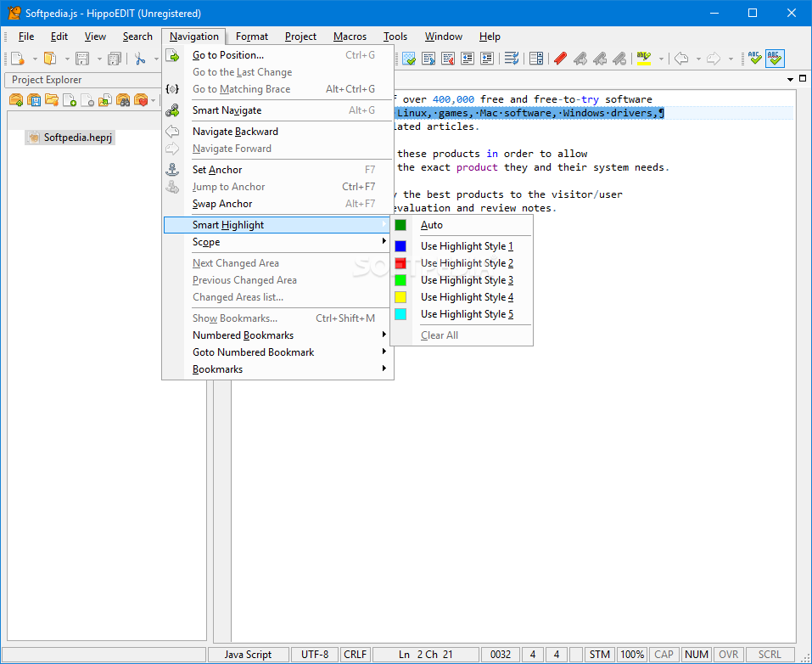This screenshot has width=812, height=664.
Task: Open the navigate backward history dropdown
Action: (x=698, y=59)
